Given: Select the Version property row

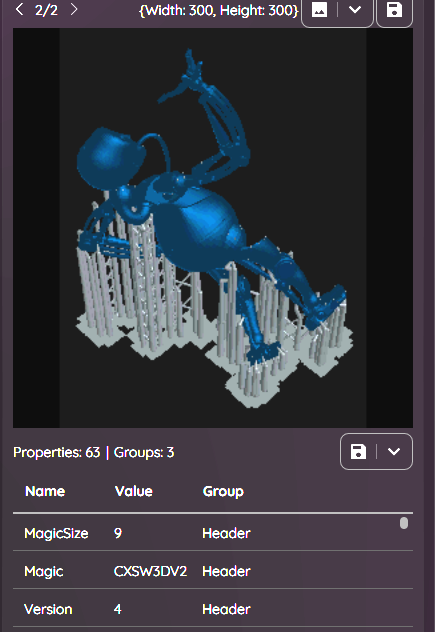Looking at the screenshot, I should tap(213, 609).
